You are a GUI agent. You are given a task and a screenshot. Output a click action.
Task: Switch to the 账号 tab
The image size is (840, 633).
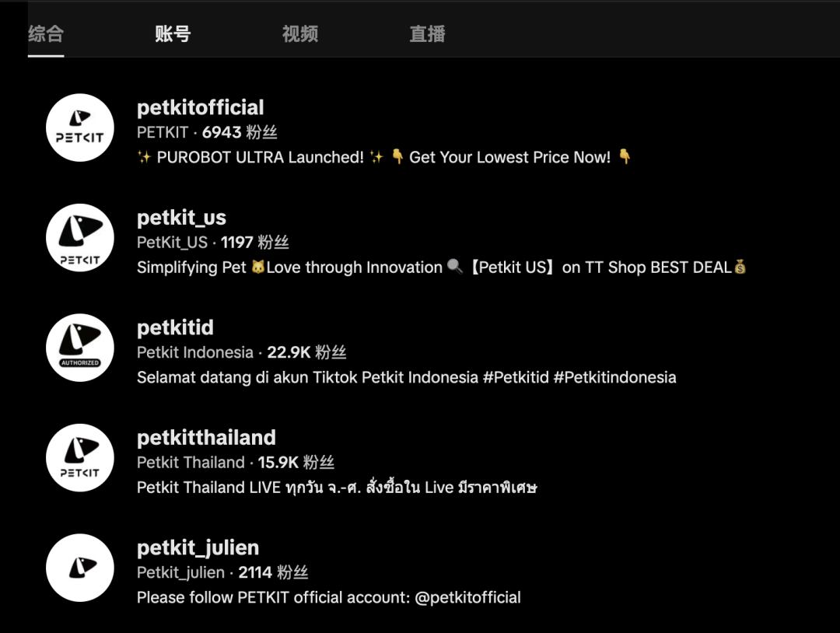173,33
